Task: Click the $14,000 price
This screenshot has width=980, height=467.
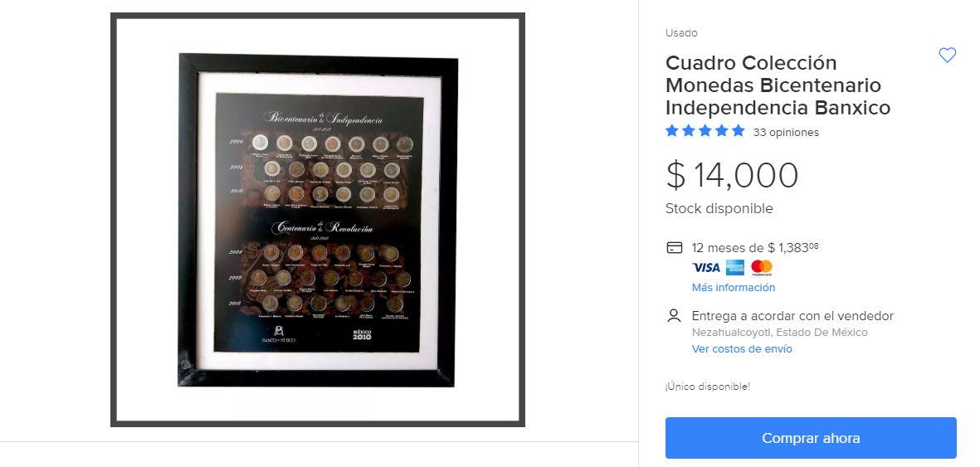Action: (x=732, y=175)
